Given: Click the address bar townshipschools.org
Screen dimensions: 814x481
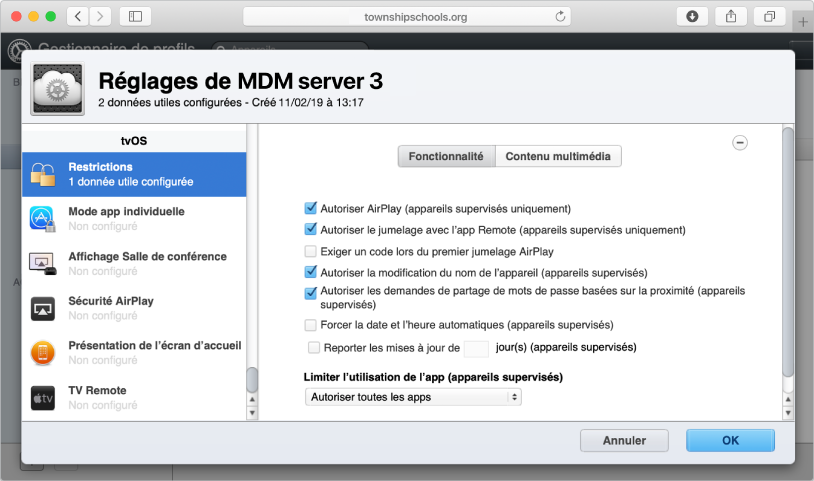Looking at the screenshot, I should (407, 17).
